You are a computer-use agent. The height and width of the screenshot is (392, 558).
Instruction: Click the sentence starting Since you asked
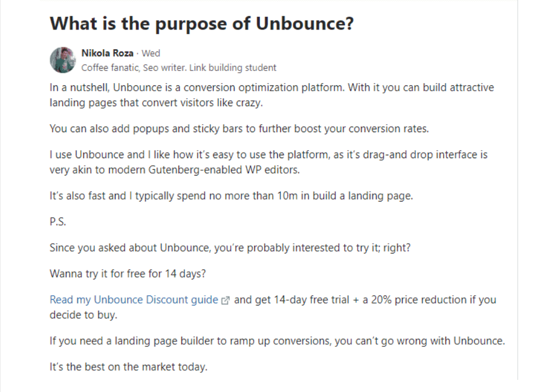(230, 248)
